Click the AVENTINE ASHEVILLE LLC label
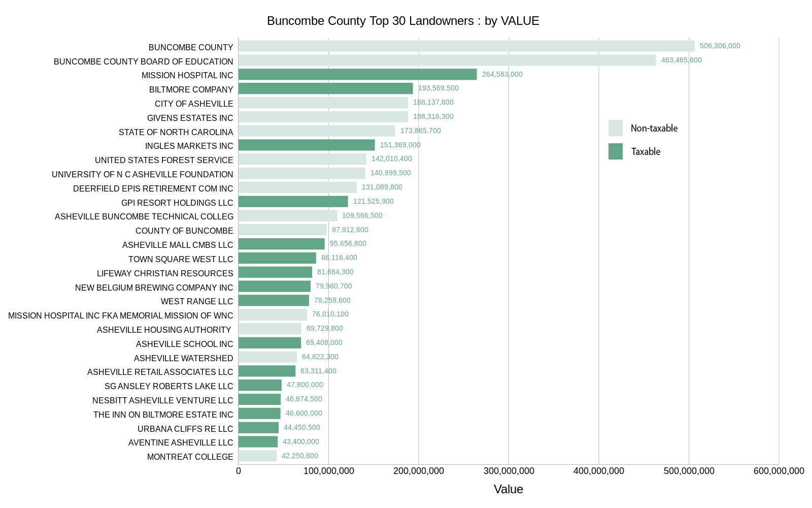Screen dimensions: 812x508 [181, 442]
